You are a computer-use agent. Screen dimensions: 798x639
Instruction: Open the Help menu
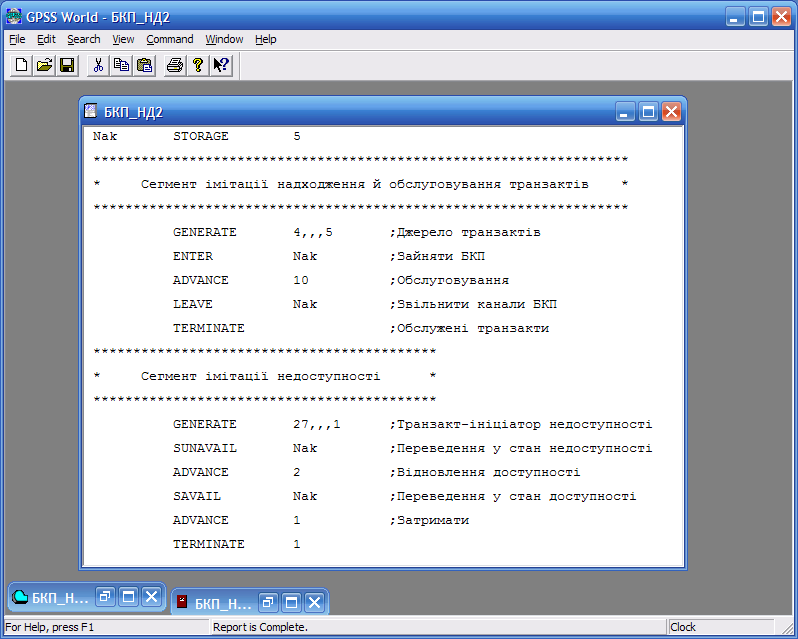click(266, 39)
